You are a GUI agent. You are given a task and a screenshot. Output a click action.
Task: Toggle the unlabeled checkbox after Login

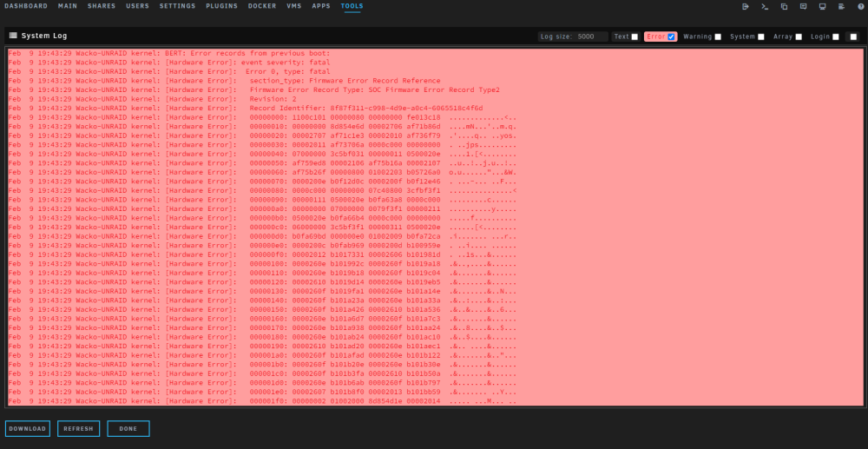[x=853, y=37]
